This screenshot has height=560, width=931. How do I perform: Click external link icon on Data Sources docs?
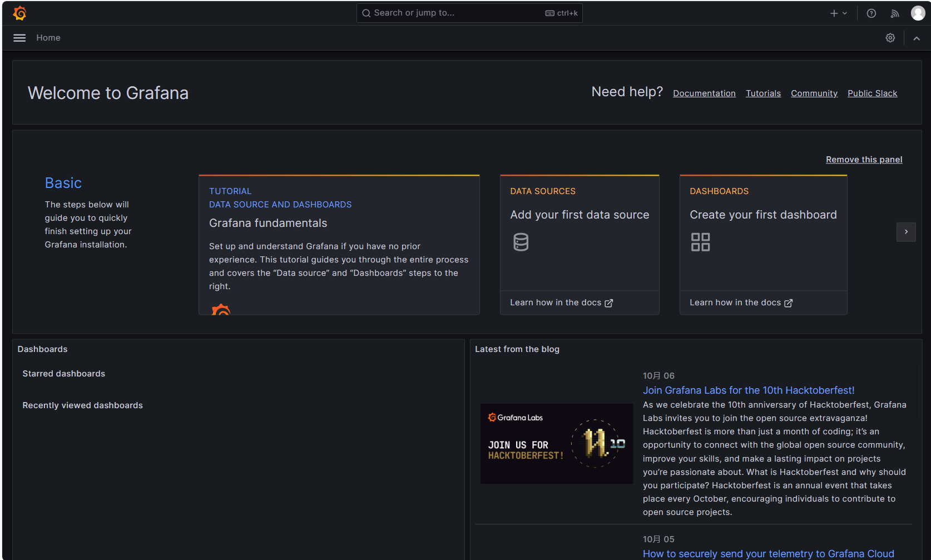[609, 303]
